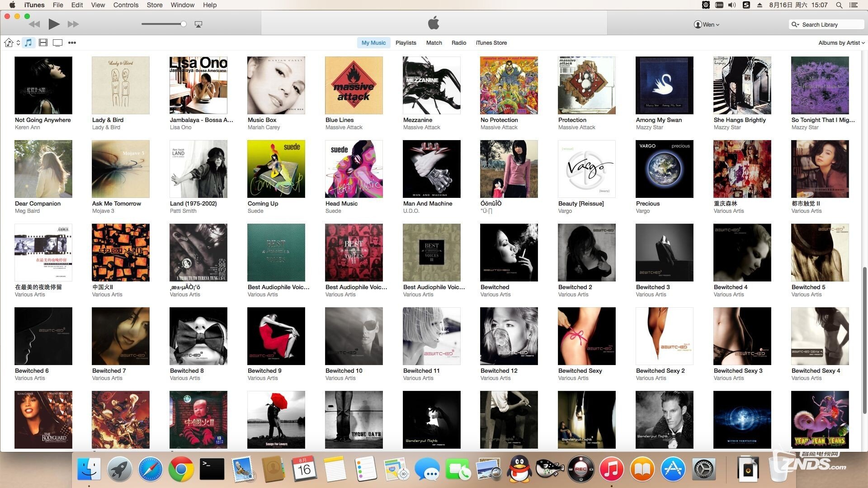868x488 pixels.
Task: Go to iTunes Store
Action: [491, 43]
